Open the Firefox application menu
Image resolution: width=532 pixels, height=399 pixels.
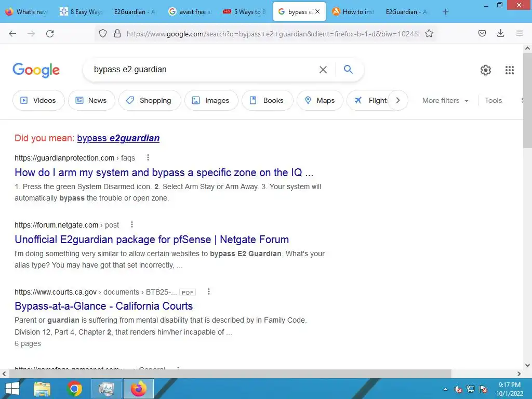(520, 33)
